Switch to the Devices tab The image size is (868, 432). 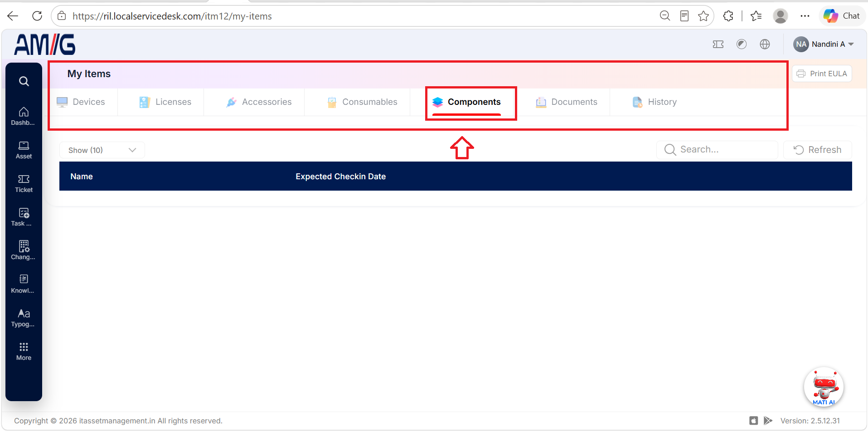[x=81, y=102]
